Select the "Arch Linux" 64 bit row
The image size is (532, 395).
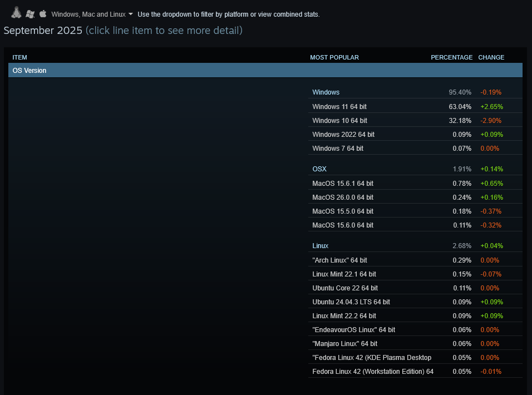(415, 260)
